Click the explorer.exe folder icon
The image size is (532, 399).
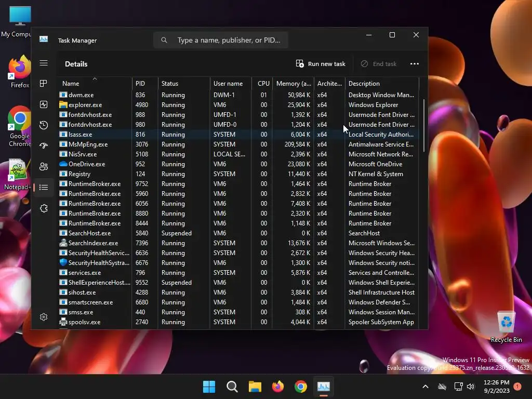pyautogui.click(x=63, y=105)
